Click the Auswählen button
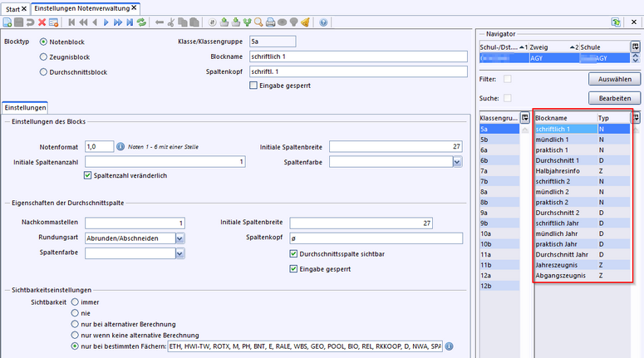Viewport: 644px width, 358px height. click(x=613, y=80)
